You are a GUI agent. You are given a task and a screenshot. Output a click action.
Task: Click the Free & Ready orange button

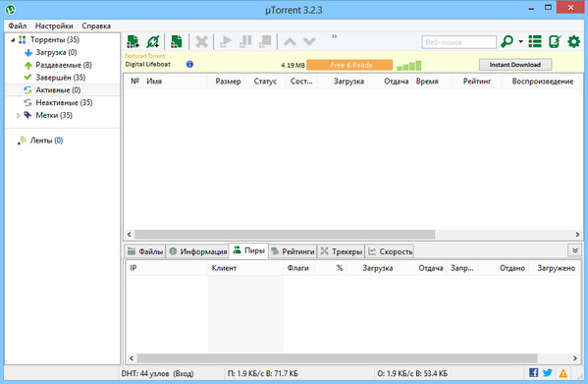pos(349,65)
